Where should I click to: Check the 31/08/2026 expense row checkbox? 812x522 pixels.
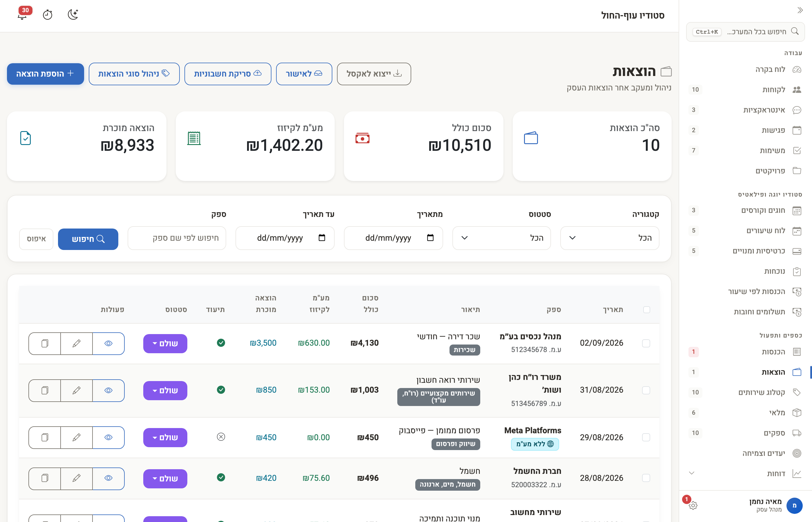(x=646, y=390)
